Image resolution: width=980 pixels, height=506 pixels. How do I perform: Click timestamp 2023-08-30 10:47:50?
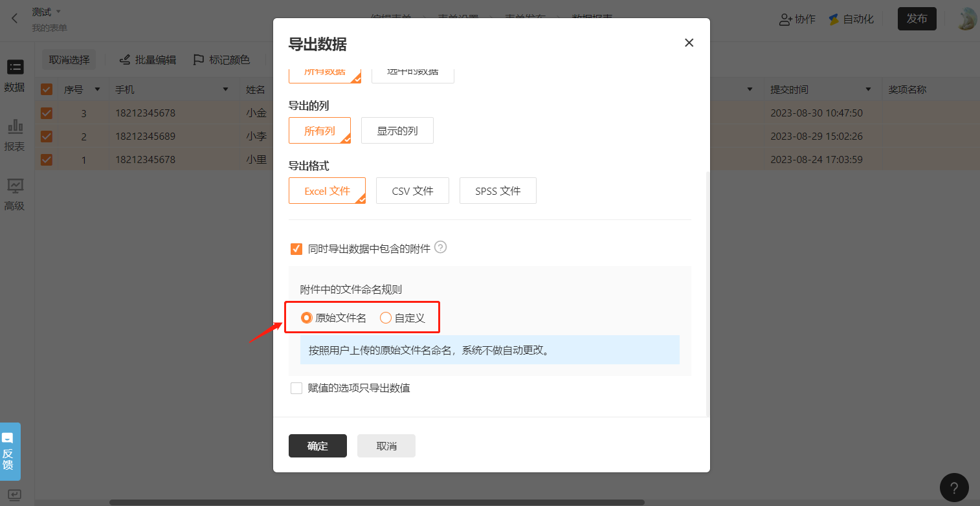816,113
